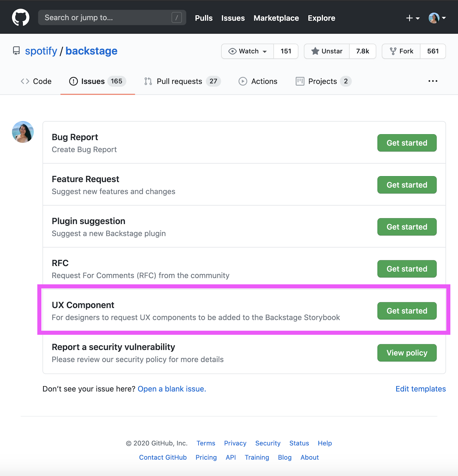Click the large user avatar beside templates
Viewport: 458px width, 476px height.
pyautogui.click(x=23, y=132)
